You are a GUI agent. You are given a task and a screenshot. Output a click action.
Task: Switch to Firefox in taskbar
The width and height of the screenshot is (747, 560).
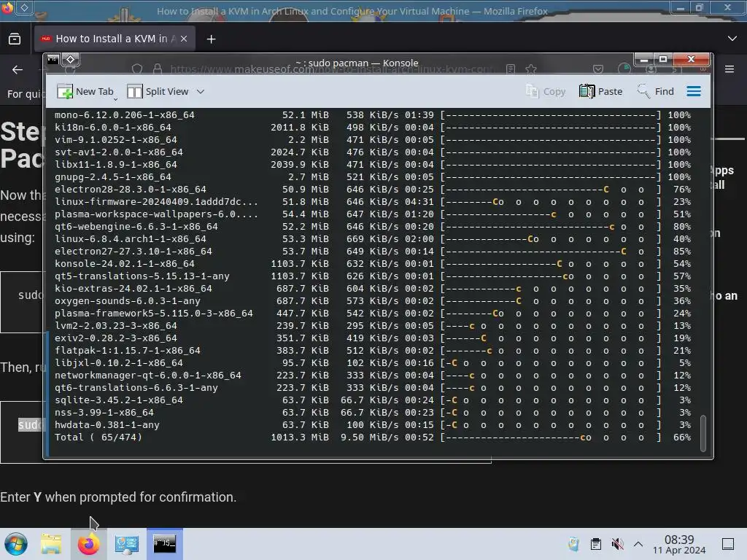click(88, 544)
